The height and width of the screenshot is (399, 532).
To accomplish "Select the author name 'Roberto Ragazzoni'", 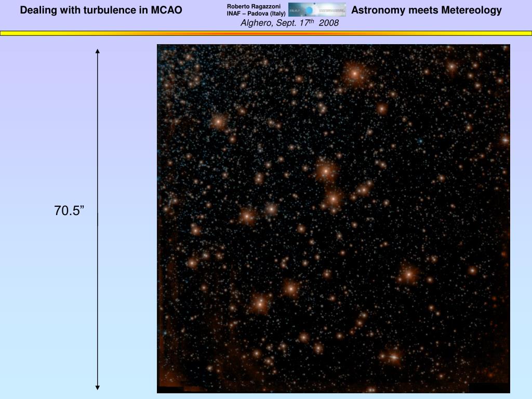I will pos(254,6).
